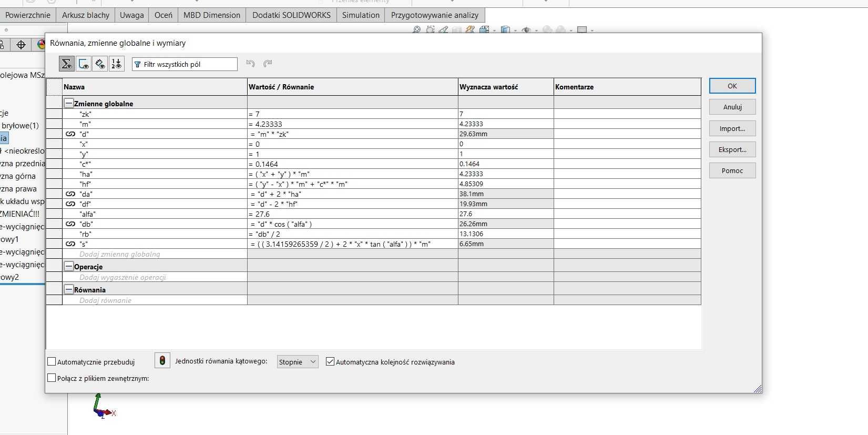This screenshot has width=868, height=435.
Task: Open the MBD Dimension tab
Action: (212, 15)
